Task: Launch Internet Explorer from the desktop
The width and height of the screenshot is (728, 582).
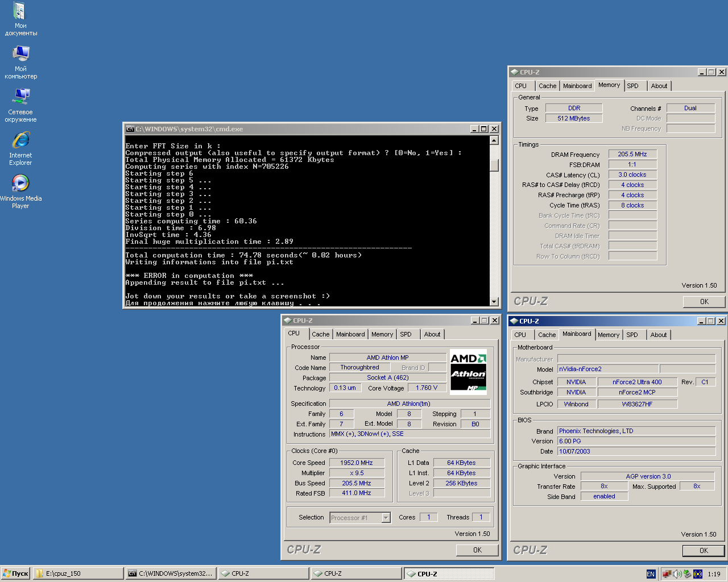Action: point(20,149)
